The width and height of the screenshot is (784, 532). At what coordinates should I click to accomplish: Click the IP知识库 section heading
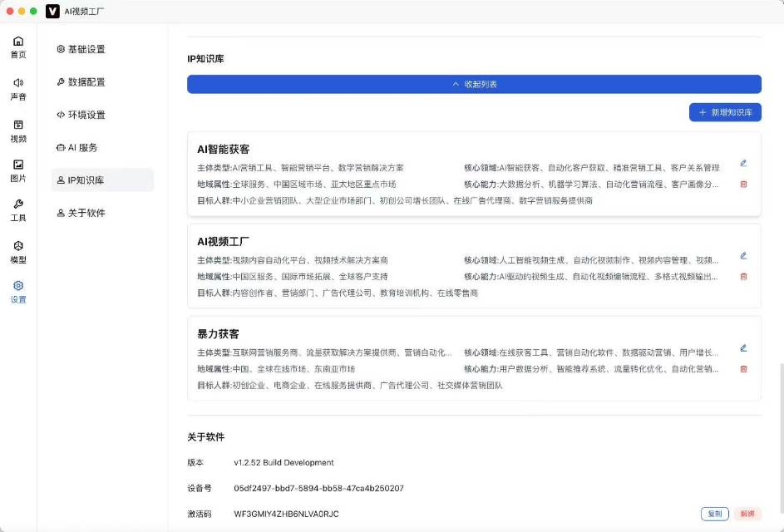[x=205, y=58]
